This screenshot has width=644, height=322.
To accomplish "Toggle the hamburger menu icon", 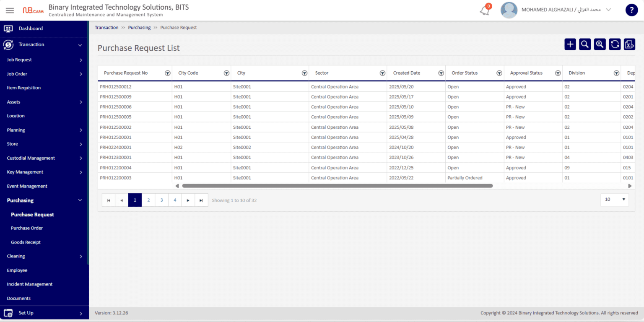I will click(10, 10).
